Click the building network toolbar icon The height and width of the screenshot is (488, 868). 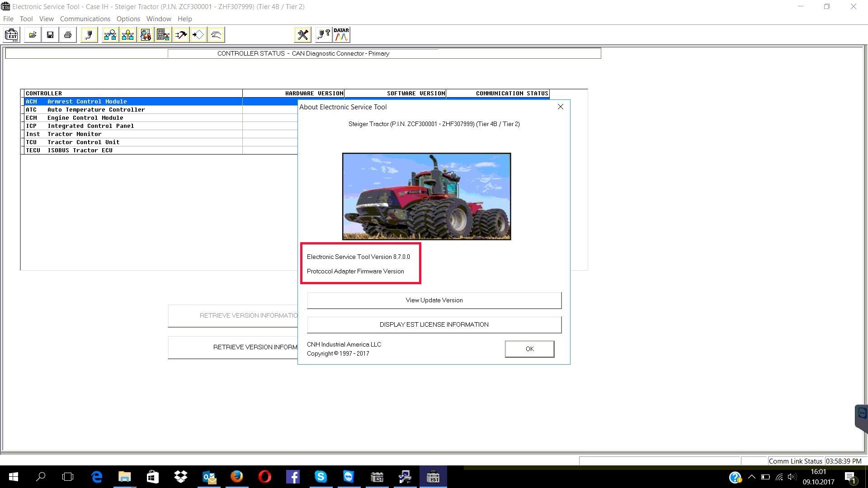click(x=163, y=35)
